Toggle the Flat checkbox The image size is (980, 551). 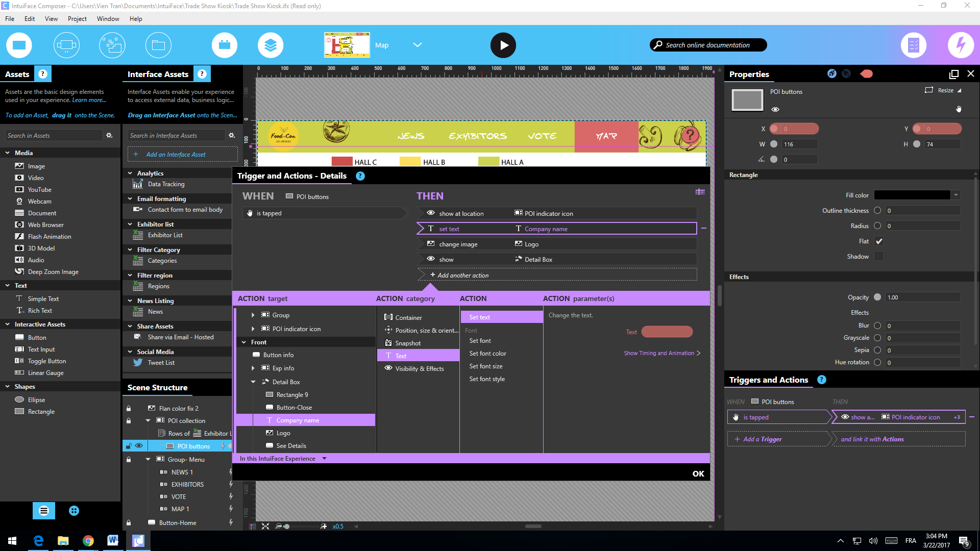[879, 241]
